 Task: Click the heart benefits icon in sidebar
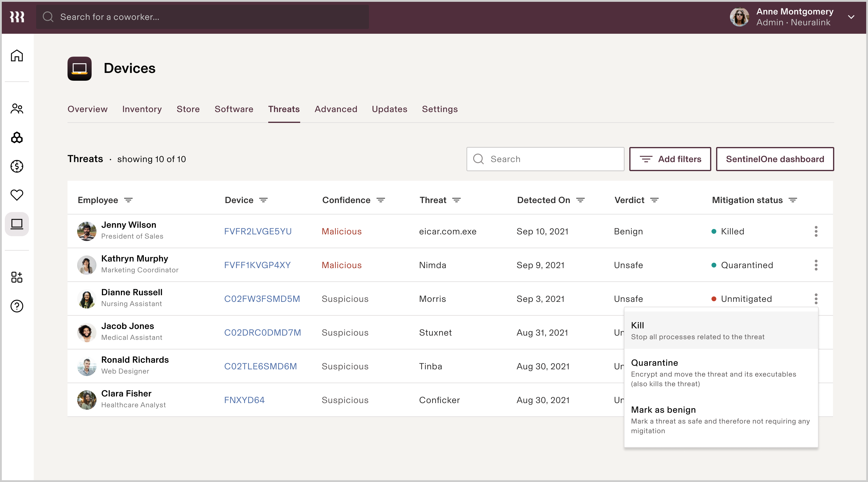pos(17,195)
